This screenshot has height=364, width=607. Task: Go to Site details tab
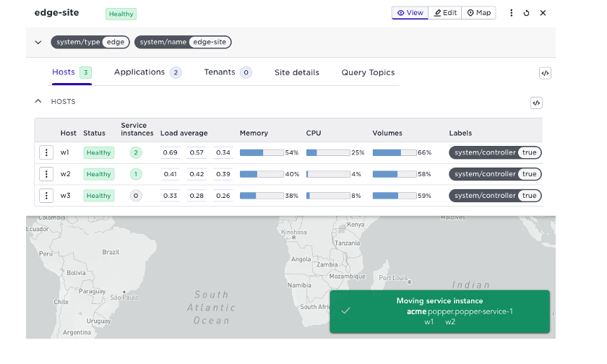tap(296, 72)
